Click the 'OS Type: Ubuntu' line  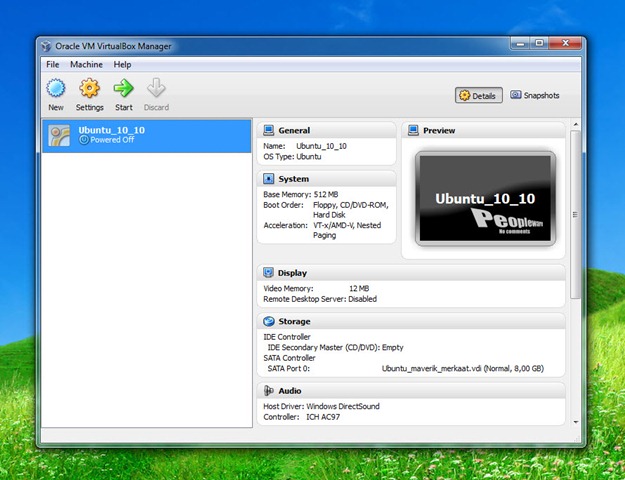[292, 157]
